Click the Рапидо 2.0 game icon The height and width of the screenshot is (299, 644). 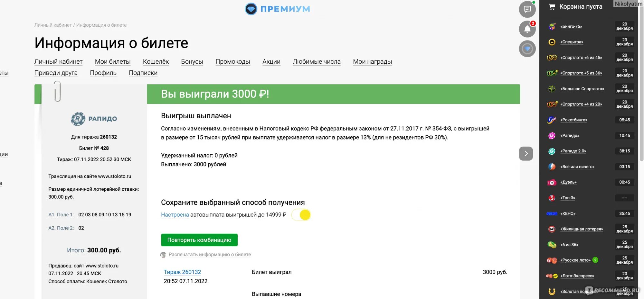[x=552, y=151]
